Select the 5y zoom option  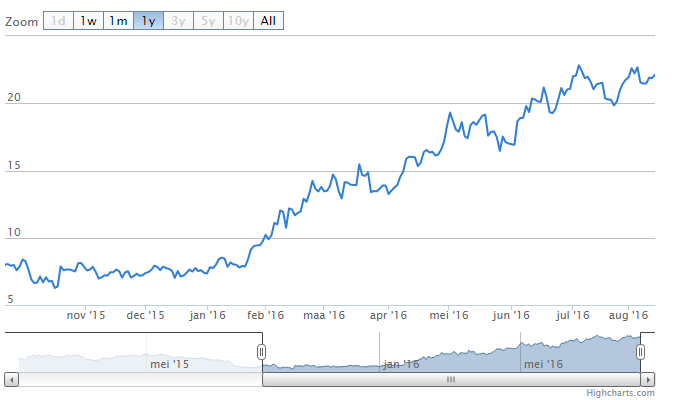(208, 20)
